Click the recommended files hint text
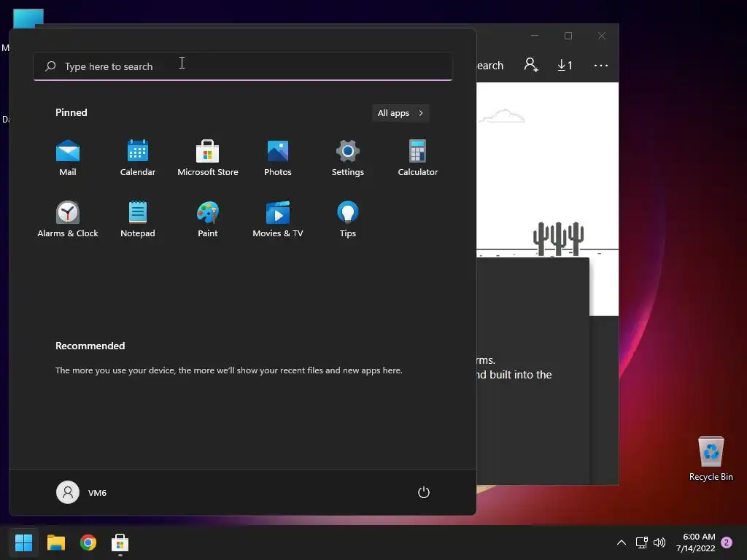 (228, 370)
